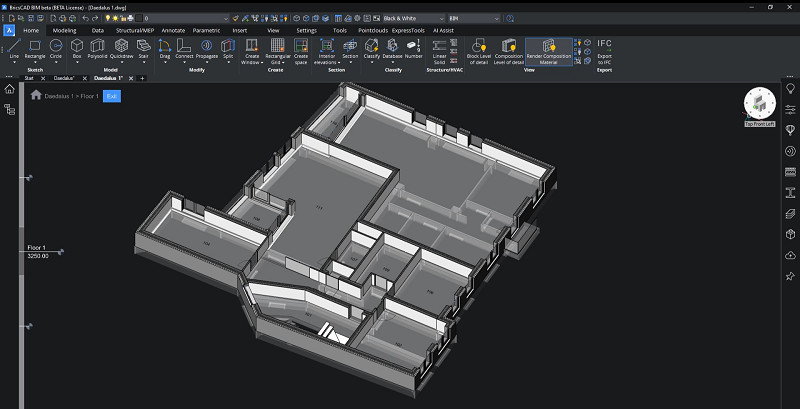Open the Parametric ribbon tab
The width and height of the screenshot is (800, 409).
tap(206, 30)
